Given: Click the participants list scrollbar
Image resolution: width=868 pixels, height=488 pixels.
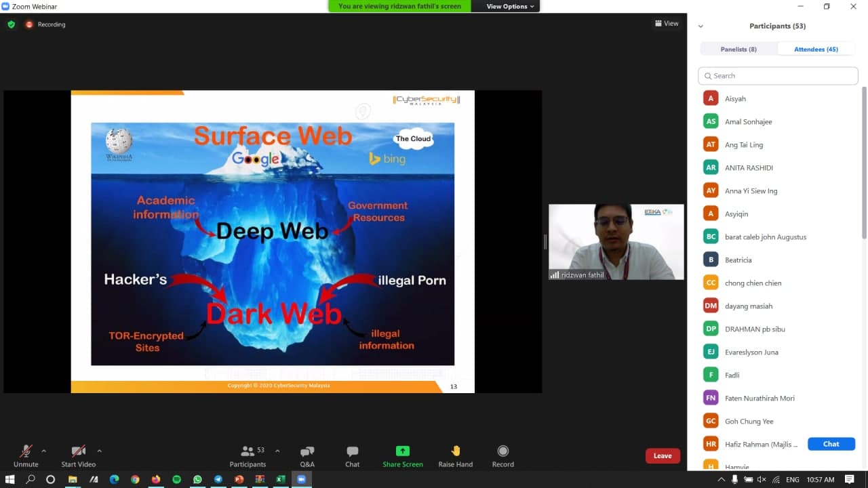Looking at the screenshot, I should pos(863,163).
